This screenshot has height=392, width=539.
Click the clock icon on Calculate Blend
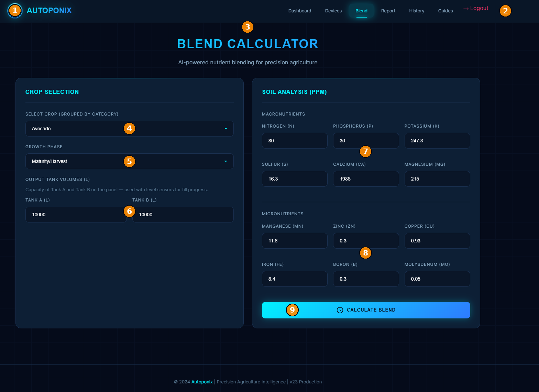340,310
